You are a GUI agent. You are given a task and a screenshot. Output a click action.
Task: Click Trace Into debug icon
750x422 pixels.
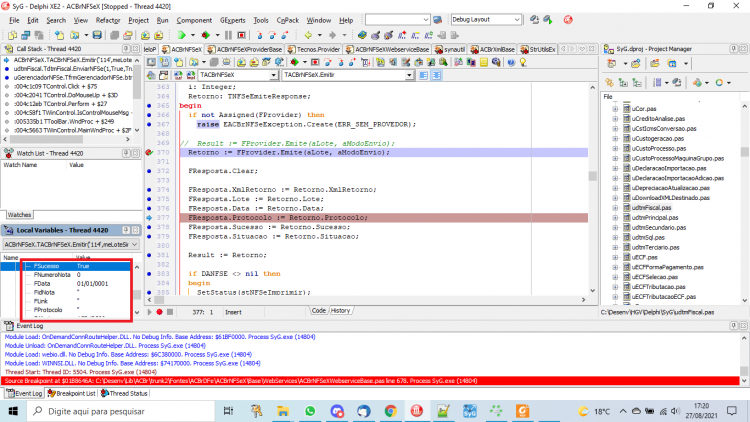(x=259, y=35)
